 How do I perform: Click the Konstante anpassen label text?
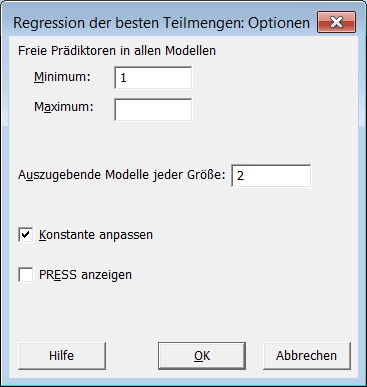tap(96, 235)
